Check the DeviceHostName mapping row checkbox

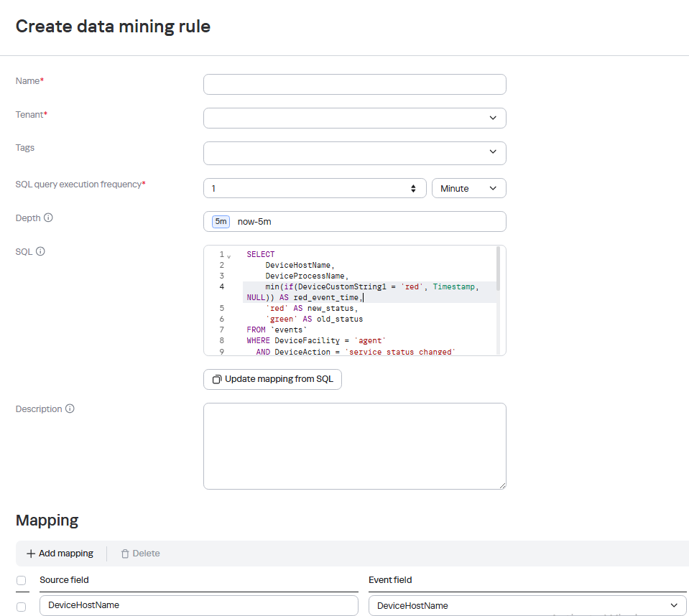click(21, 607)
